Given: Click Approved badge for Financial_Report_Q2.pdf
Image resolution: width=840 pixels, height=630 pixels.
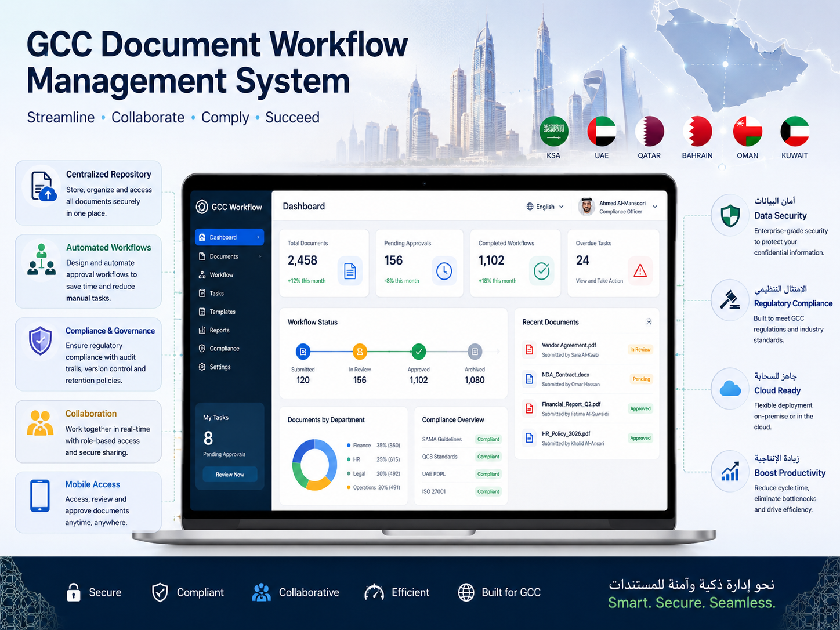Looking at the screenshot, I should point(640,409).
